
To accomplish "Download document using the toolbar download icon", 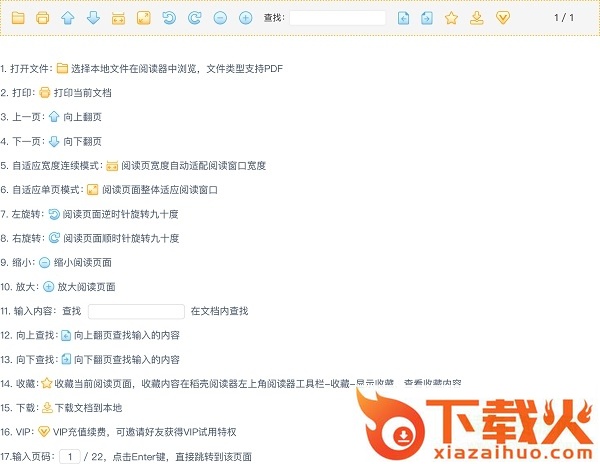I will (477, 18).
